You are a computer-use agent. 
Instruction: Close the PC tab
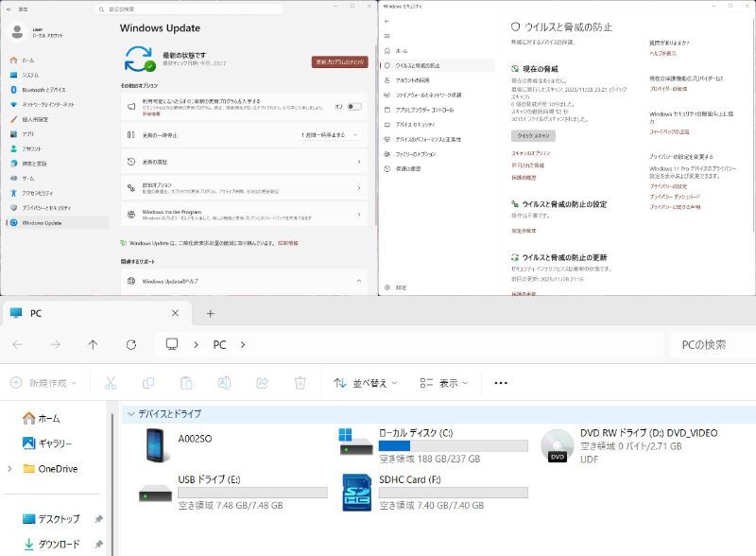[175, 313]
